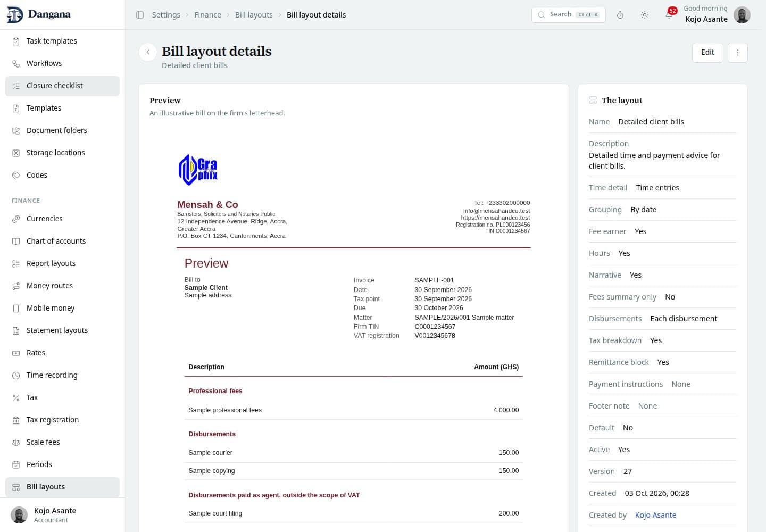
Task: Click the Scale fees balance icon
Action: (x=16, y=442)
